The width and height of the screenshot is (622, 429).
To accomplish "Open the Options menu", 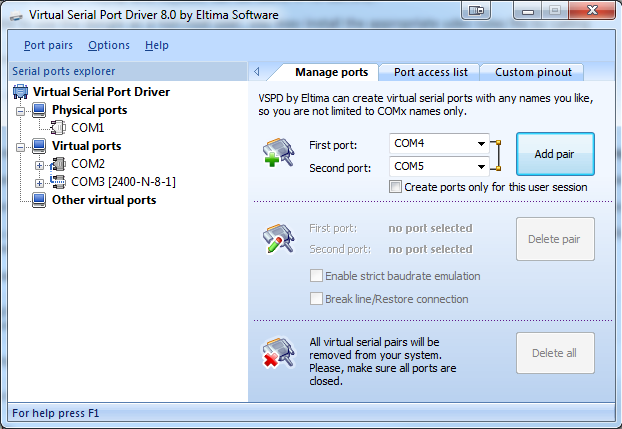I will click(109, 45).
